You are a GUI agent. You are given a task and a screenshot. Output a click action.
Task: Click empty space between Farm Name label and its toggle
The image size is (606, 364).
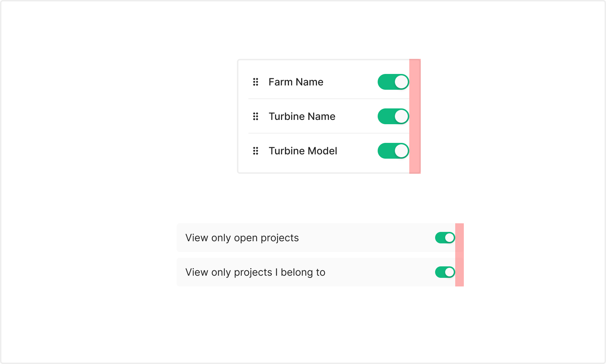point(350,82)
